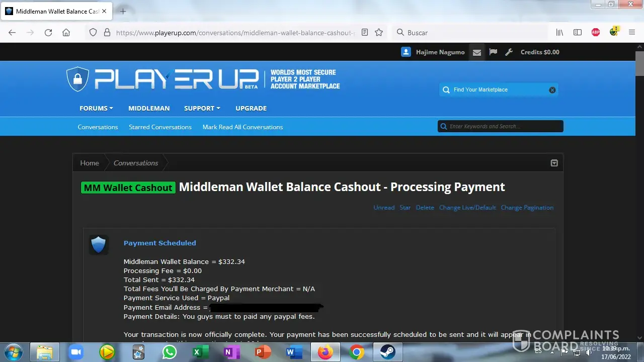Open the Conversations breadcrumb
The height and width of the screenshot is (362, 644).
click(x=136, y=163)
